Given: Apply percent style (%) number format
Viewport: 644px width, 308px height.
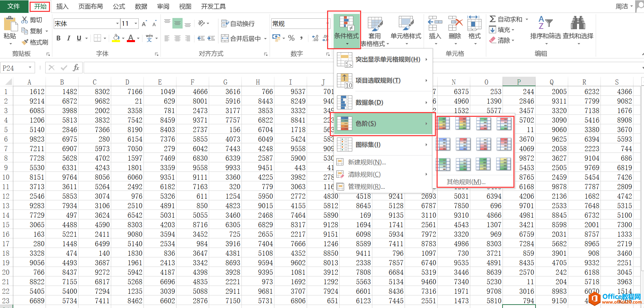Looking at the screenshot, I should [291, 38].
